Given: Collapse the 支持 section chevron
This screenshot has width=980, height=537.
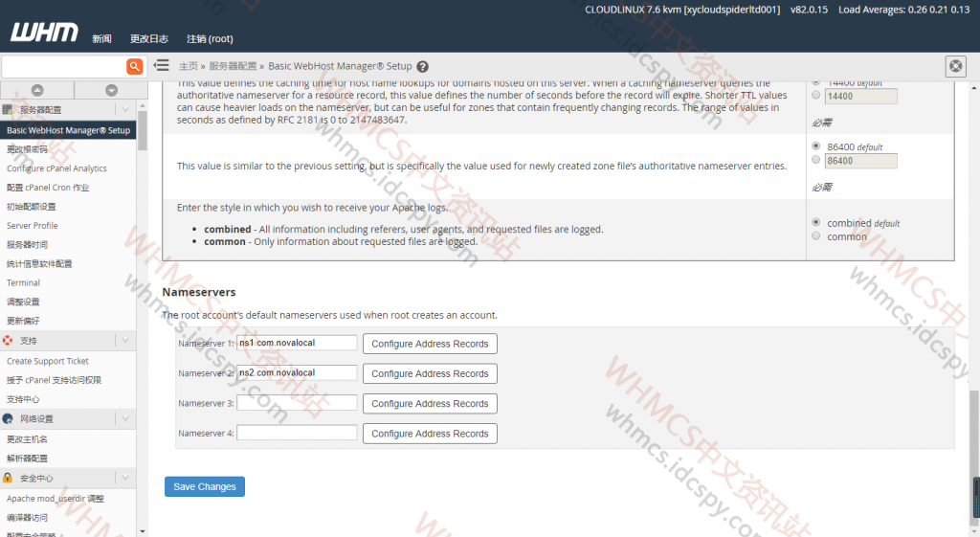Looking at the screenshot, I should (x=125, y=340).
